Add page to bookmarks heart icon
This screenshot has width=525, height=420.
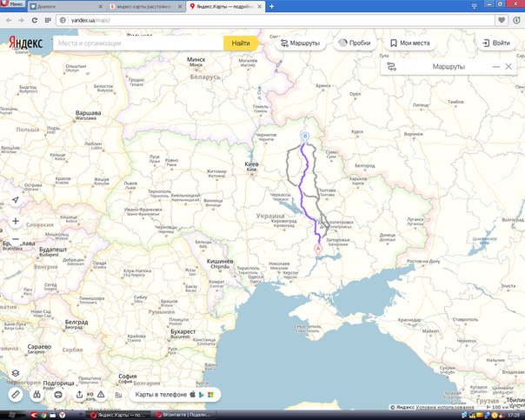[x=502, y=20]
